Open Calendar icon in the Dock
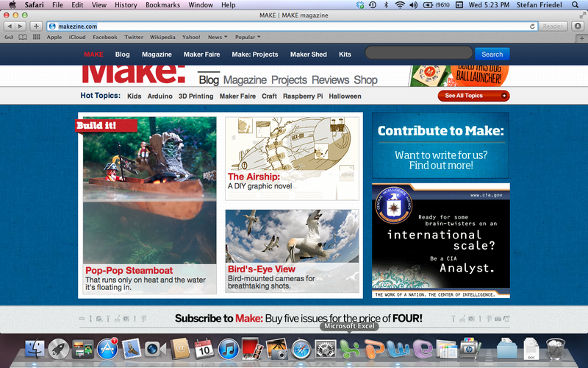Viewport: 588px width, 368px height. (204, 349)
